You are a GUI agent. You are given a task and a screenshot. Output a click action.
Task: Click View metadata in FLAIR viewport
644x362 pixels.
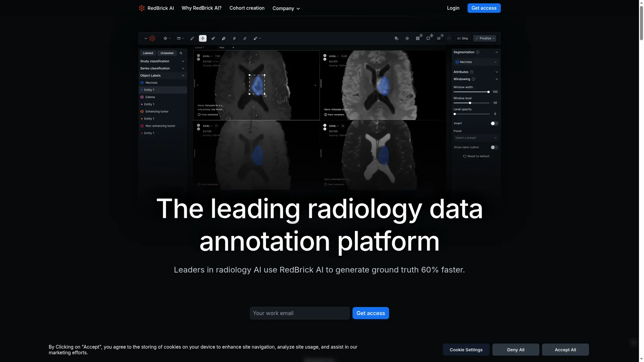(334, 115)
